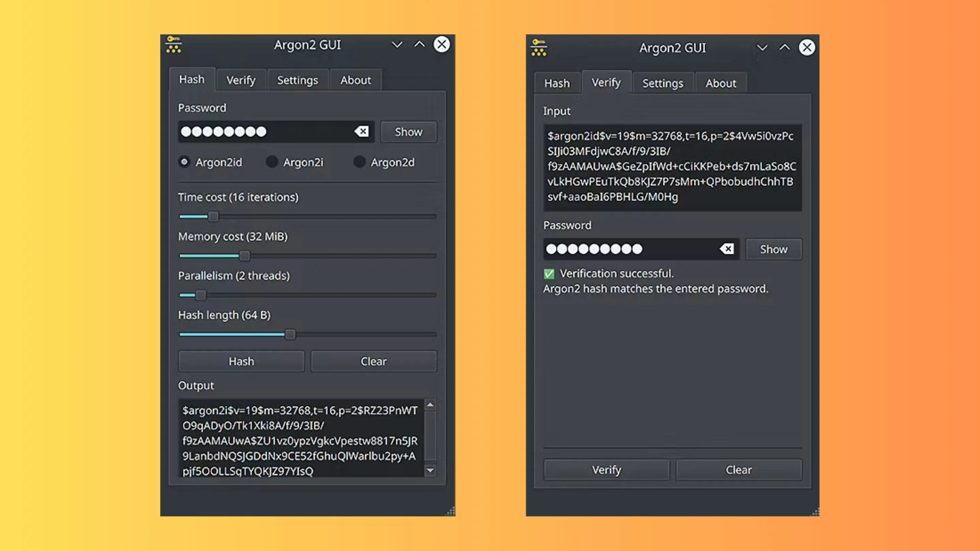980x551 pixels.
Task: Switch to Verify tab in left window
Action: pyautogui.click(x=241, y=80)
